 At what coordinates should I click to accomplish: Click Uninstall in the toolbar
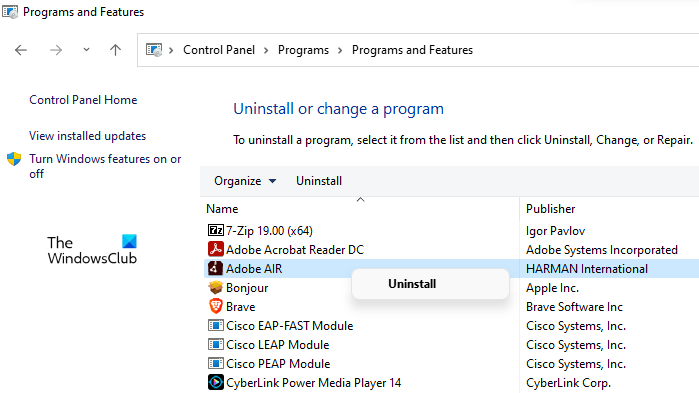(x=319, y=181)
